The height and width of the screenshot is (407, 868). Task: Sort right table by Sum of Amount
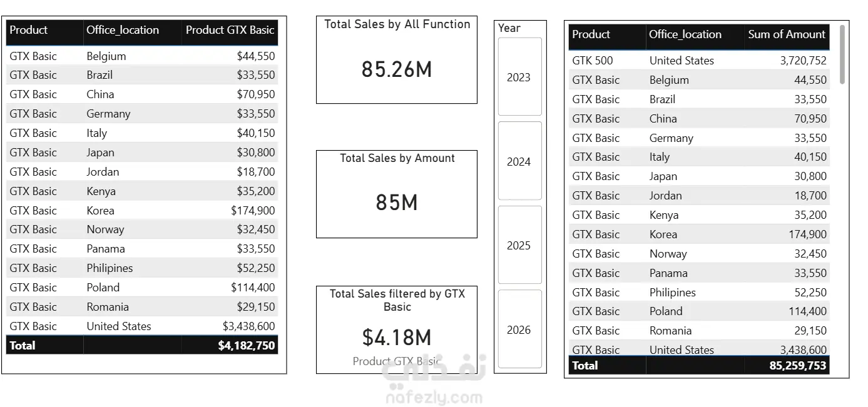coord(787,34)
